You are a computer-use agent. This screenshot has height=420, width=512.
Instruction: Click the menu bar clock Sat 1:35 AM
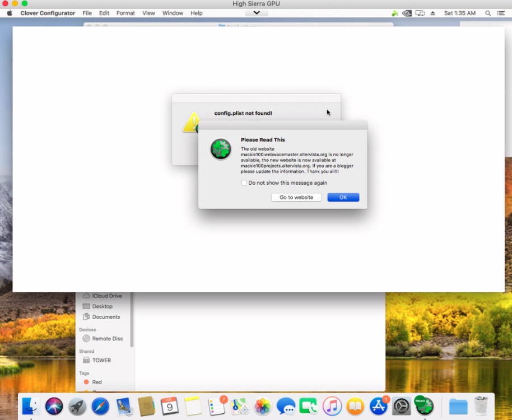pyautogui.click(x=460, y=13)
